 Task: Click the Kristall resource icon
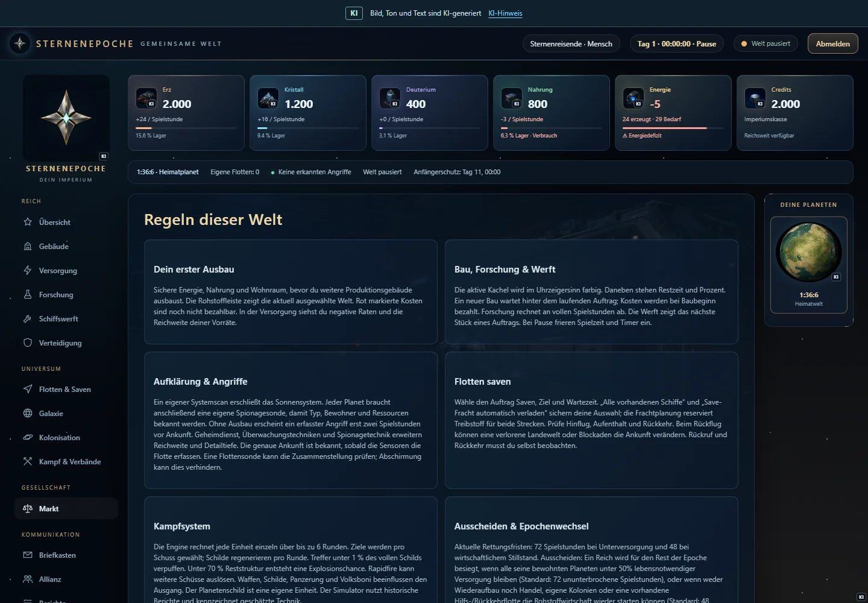pos(268,98)
